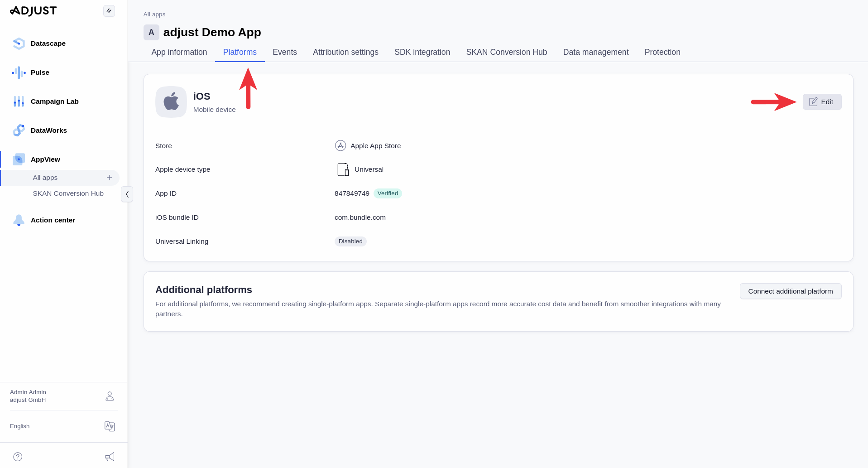Click the Adjust logo
868x468 pixels.
(33, 11)
